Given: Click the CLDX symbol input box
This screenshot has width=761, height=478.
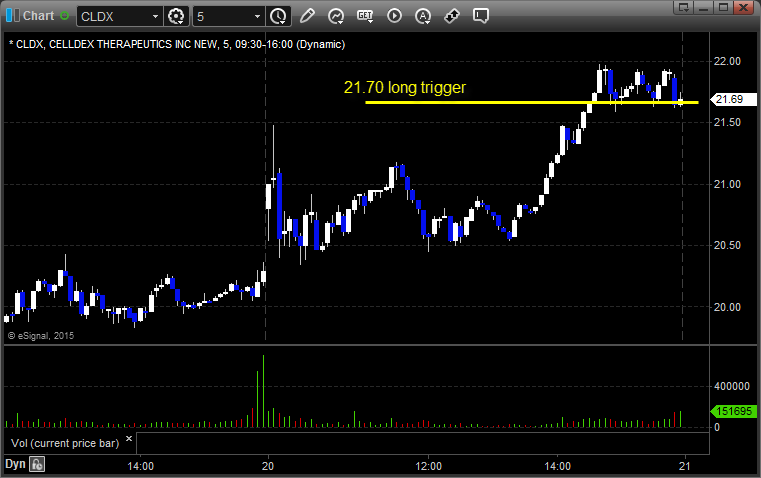Looking at the screenshot, I should (114, 16).
